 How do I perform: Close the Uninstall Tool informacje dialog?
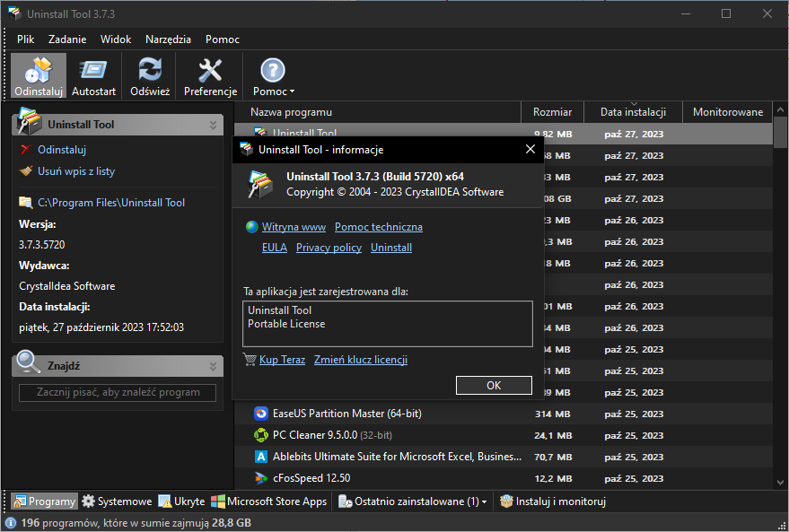coord(530,149)
